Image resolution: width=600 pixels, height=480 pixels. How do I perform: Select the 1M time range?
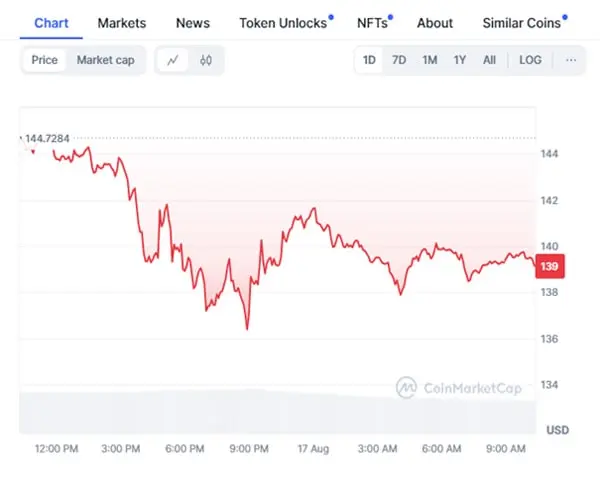[x=430, y=60]
